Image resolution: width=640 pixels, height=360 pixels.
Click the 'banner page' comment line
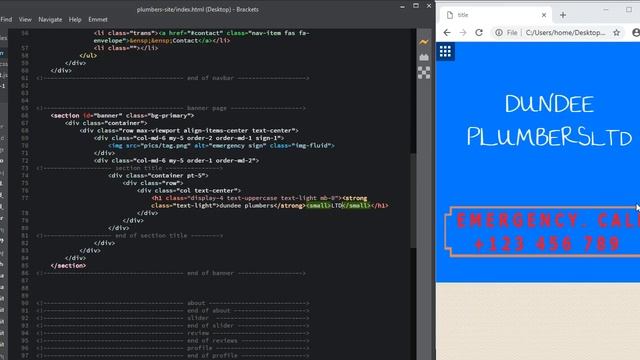(x=171, y=108)
